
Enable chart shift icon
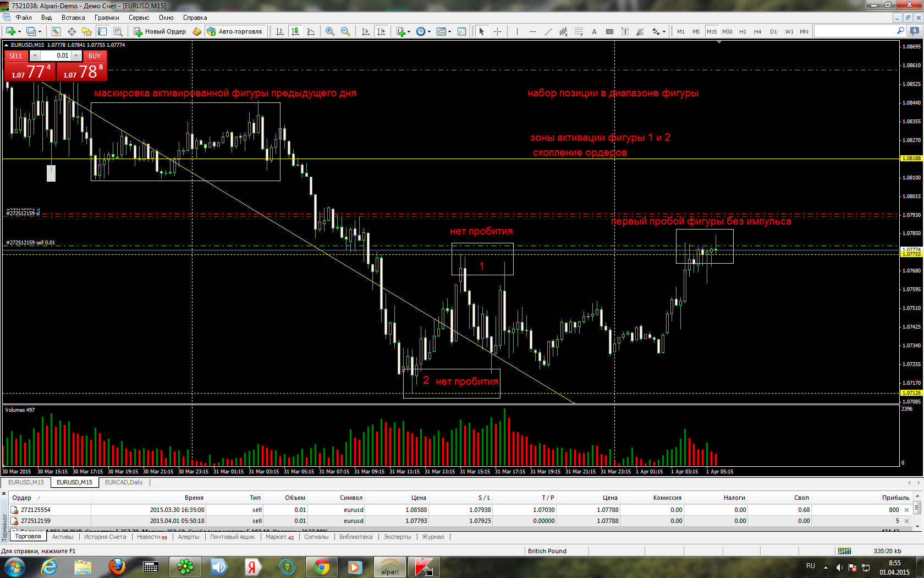coord(381,31)
